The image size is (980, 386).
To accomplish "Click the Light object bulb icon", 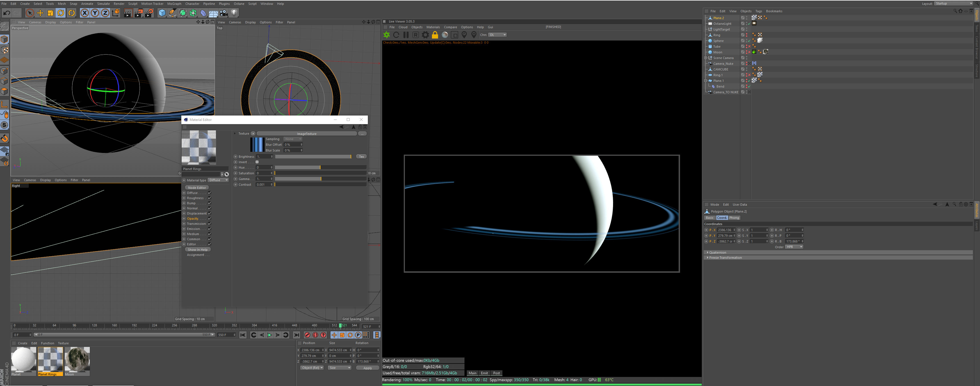I will 234,13.
